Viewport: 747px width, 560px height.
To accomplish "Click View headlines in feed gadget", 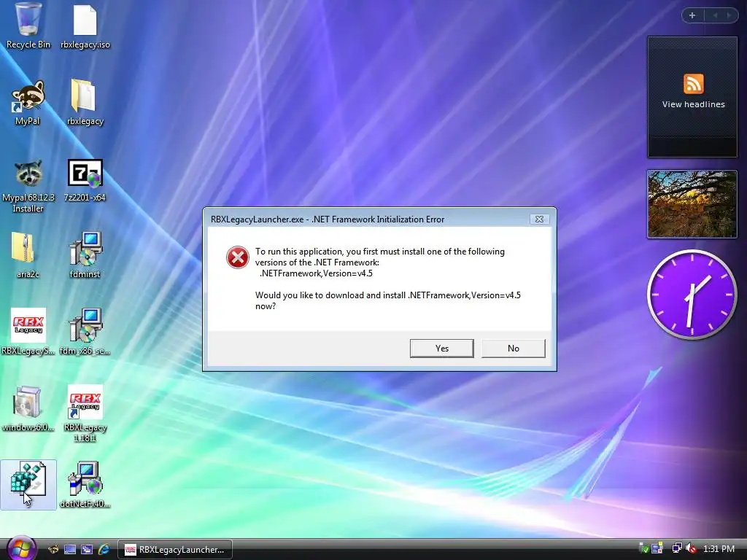I will 693,104.
